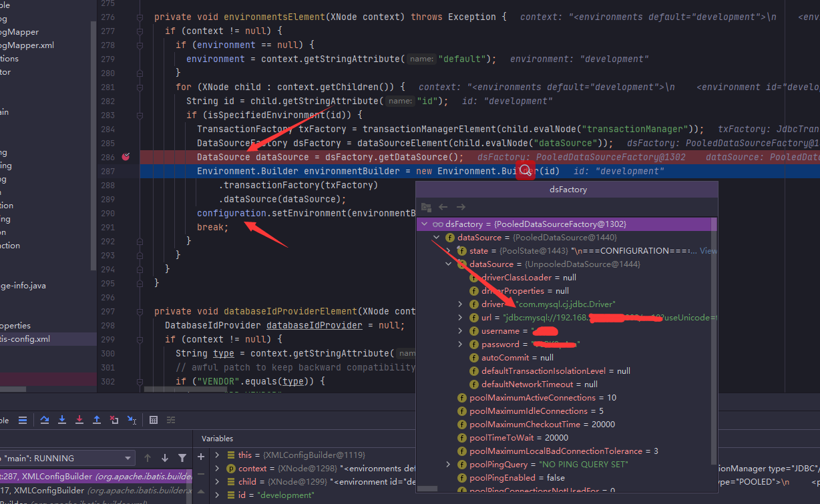Image resolution: width=820 pixels, height=504 pixels.
Task: Open the thread selector "main": RUNNING dropdown
Action: [67, 458]
